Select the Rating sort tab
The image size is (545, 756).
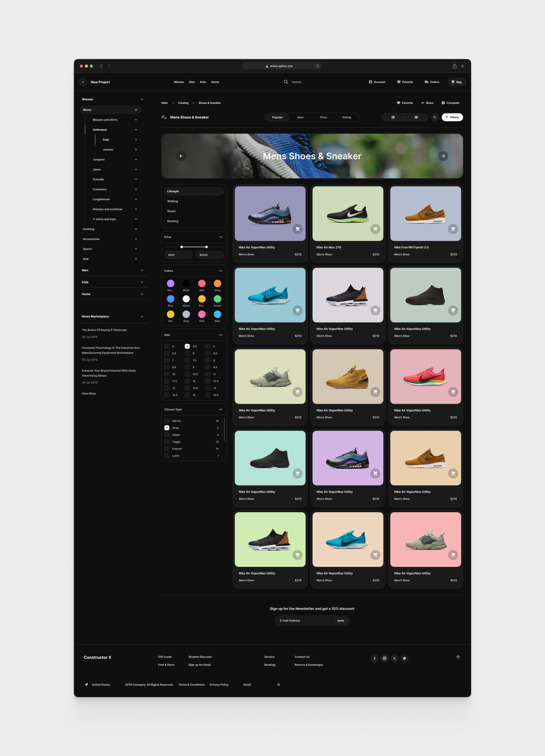(346, 117)
